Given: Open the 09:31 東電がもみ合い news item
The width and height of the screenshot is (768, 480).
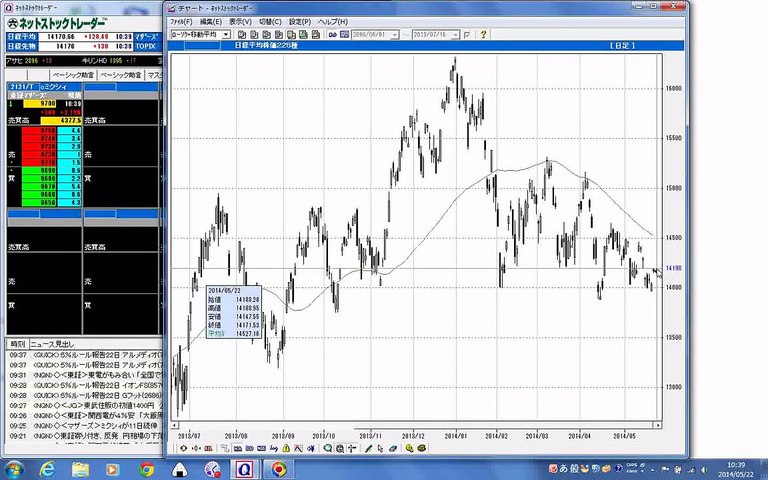Looking at the screenshot, I should pos(84,375).
